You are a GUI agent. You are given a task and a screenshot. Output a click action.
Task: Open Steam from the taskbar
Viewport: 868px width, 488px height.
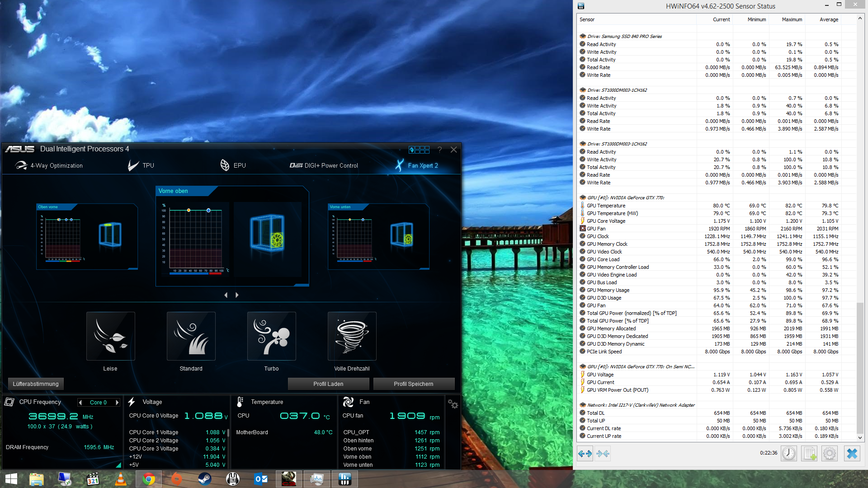click(205, 479)
